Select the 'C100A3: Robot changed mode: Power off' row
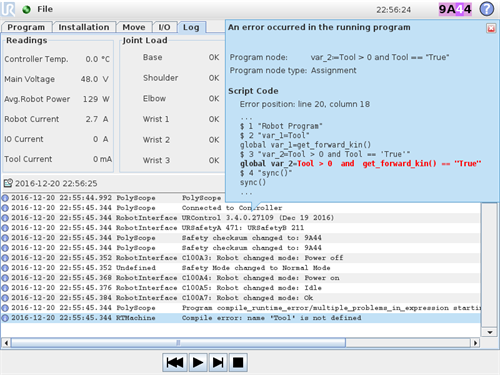The image size is (500, 375). [240, 258]
